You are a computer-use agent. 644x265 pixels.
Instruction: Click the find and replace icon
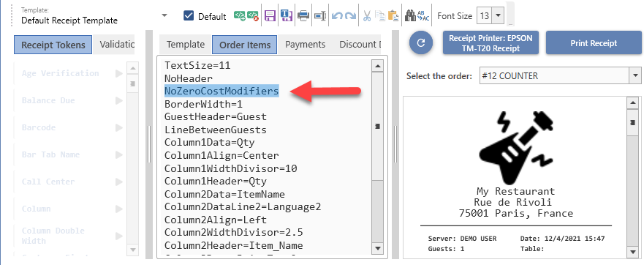[423, 16]
